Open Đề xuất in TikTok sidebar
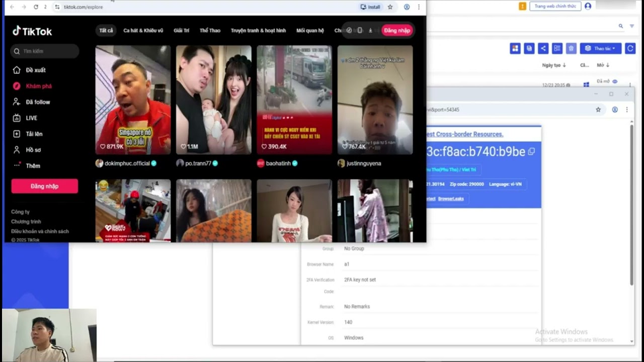Screen dimensions: 644x362 point(30,70)
